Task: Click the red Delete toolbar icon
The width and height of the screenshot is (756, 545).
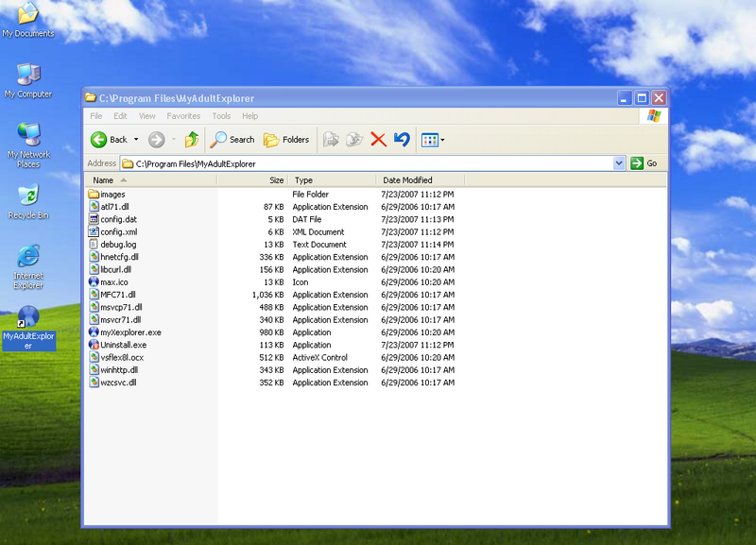Action: [379, 140]
